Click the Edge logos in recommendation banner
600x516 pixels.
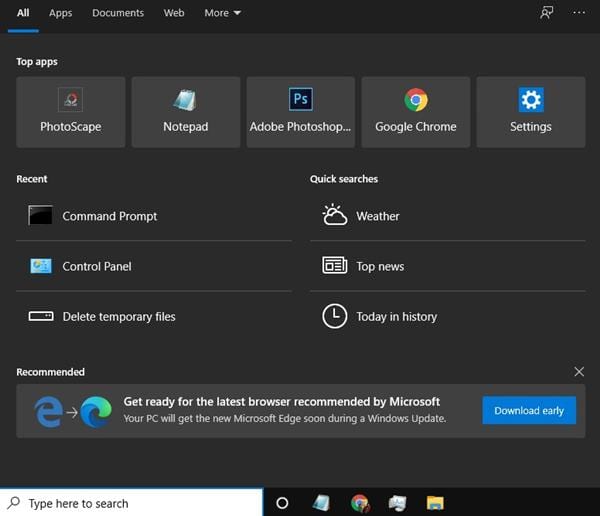pyautogui.click(x=73, y=411)
